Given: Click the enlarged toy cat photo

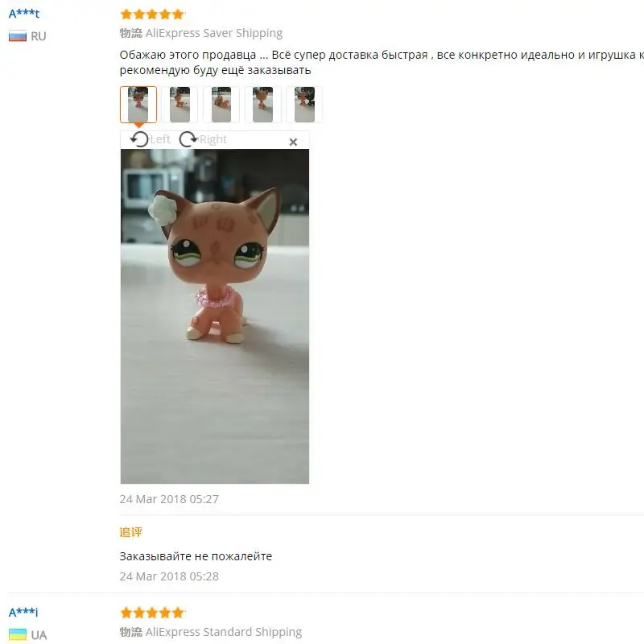Looking at the screenshot, I should coord(215,316).
